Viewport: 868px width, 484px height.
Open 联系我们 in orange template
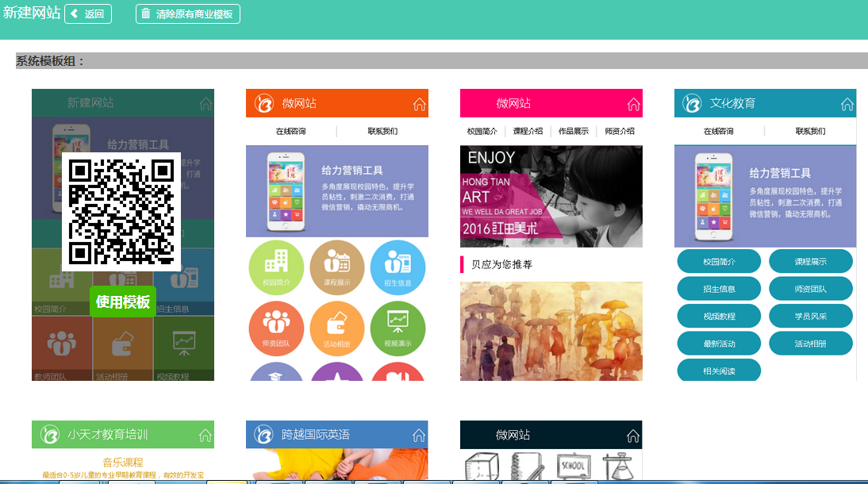pyautogui.click(x=382, y=131)
